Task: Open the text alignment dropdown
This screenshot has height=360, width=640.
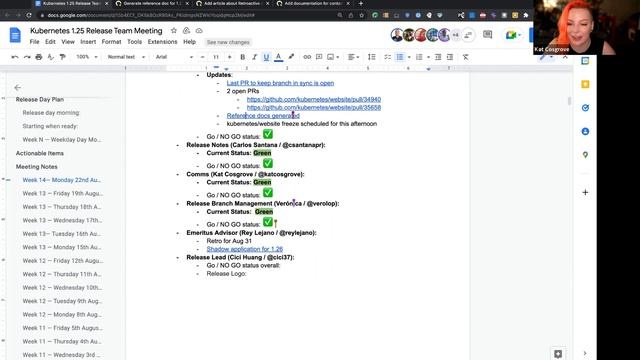Action: point(353,57)
